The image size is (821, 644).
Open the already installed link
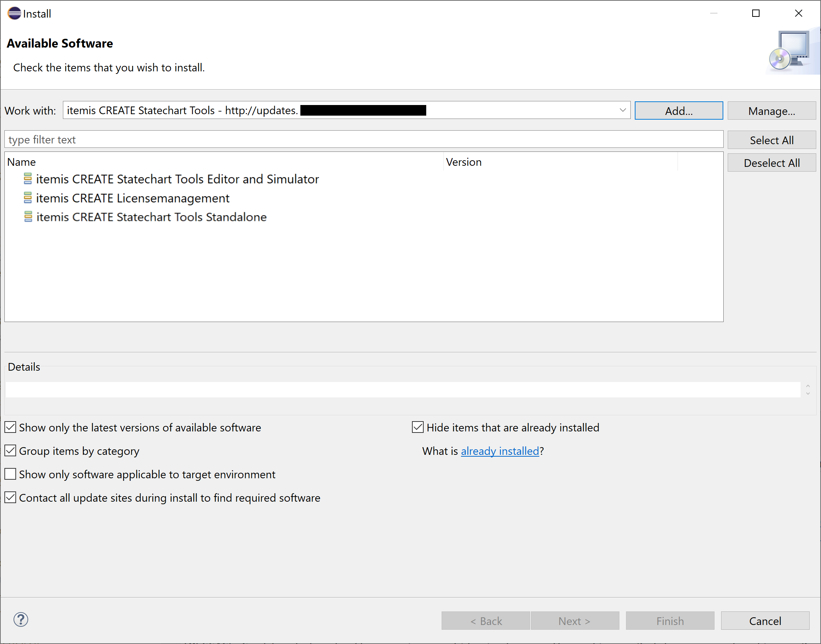500,451
